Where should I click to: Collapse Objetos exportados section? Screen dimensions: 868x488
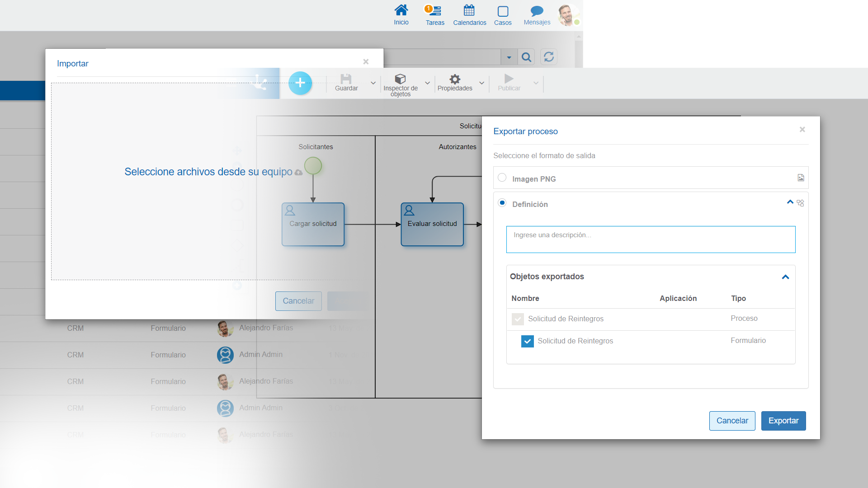[785, 277]
